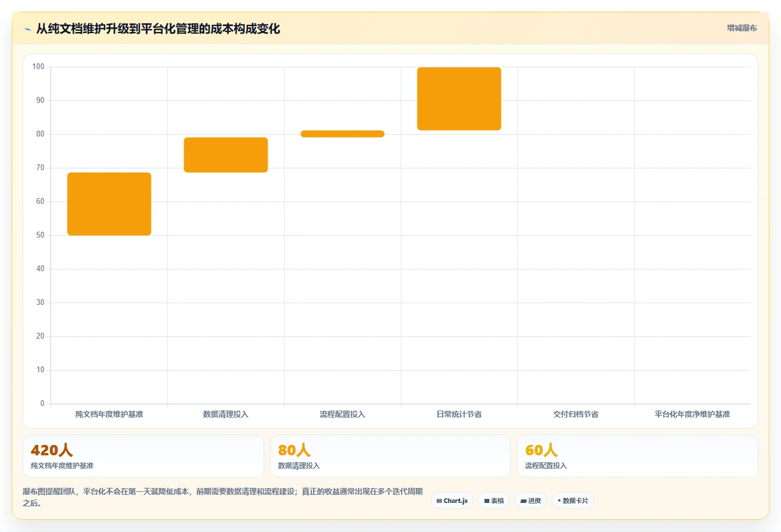Click the 进度 tag chip

click(x=531, y=501)
